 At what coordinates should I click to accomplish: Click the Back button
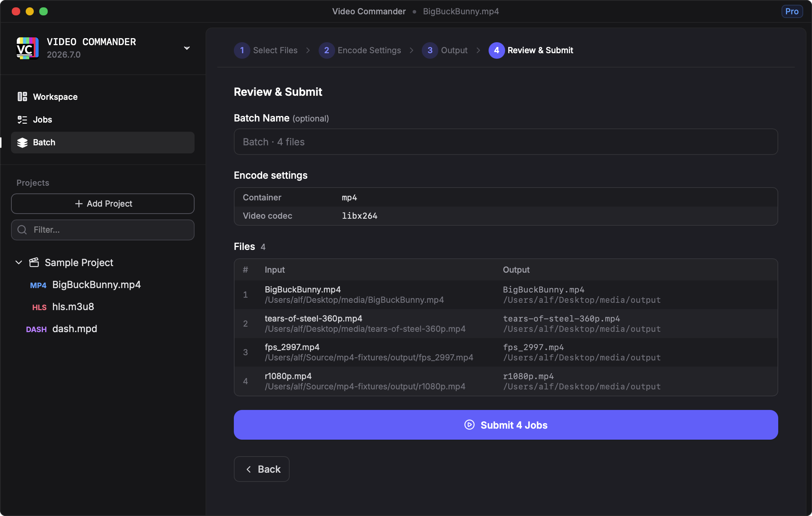coord(262,469)
